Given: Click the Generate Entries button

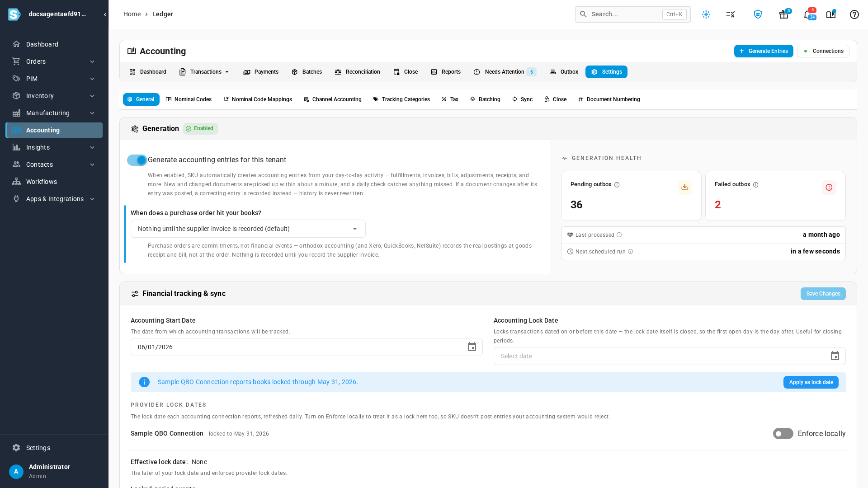Looking at the screenshot, I should pyautogui.click(x=764, y=51).
